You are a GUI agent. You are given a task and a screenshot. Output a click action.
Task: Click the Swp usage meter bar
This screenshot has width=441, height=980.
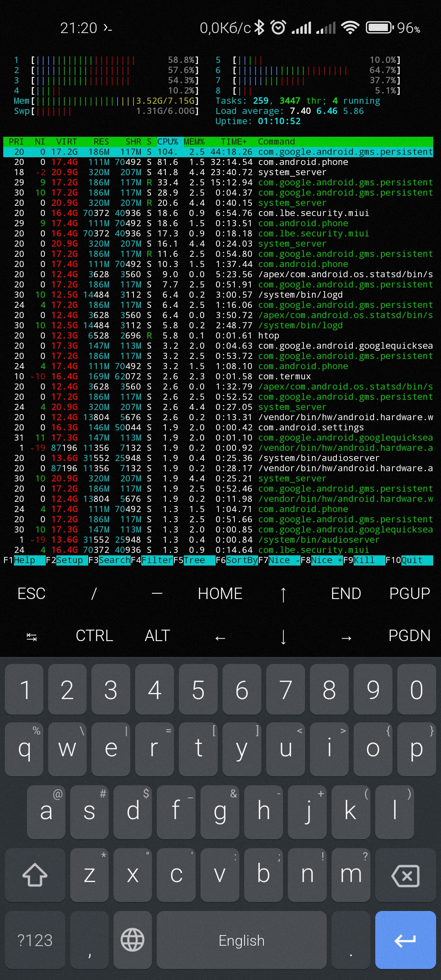(106, 111)
